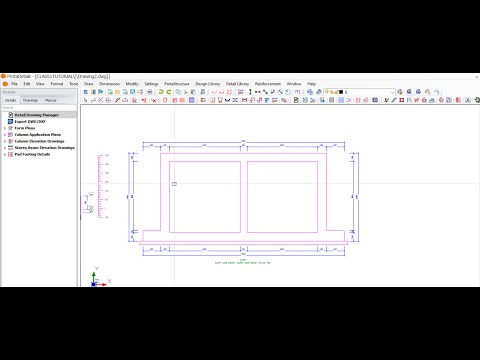
Task: Open the Draw menu
Action: click(88, 84)
